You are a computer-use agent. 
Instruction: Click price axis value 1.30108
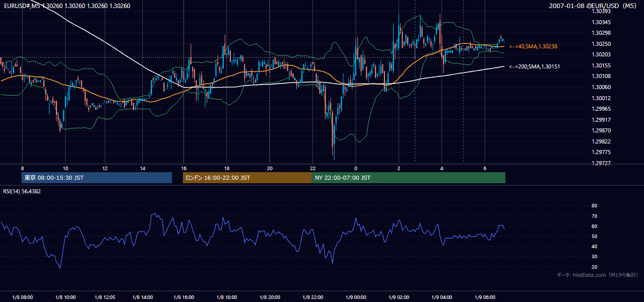click(x=601, y=77)
